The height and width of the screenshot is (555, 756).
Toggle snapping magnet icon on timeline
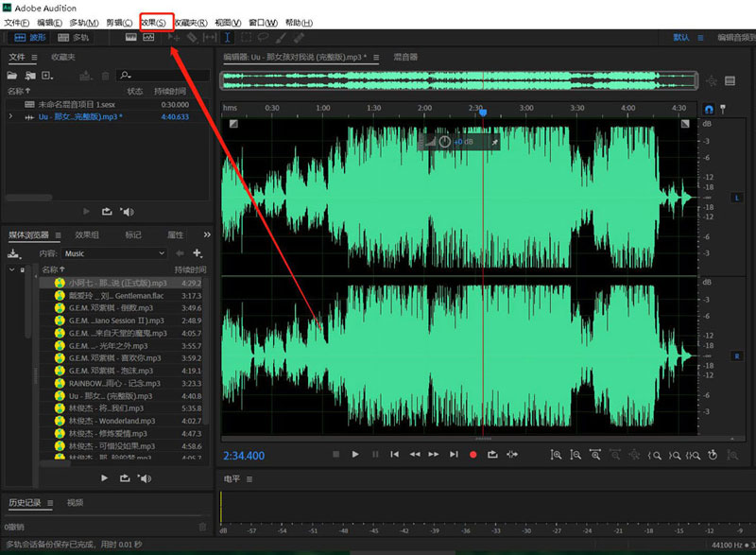(709, 109)
